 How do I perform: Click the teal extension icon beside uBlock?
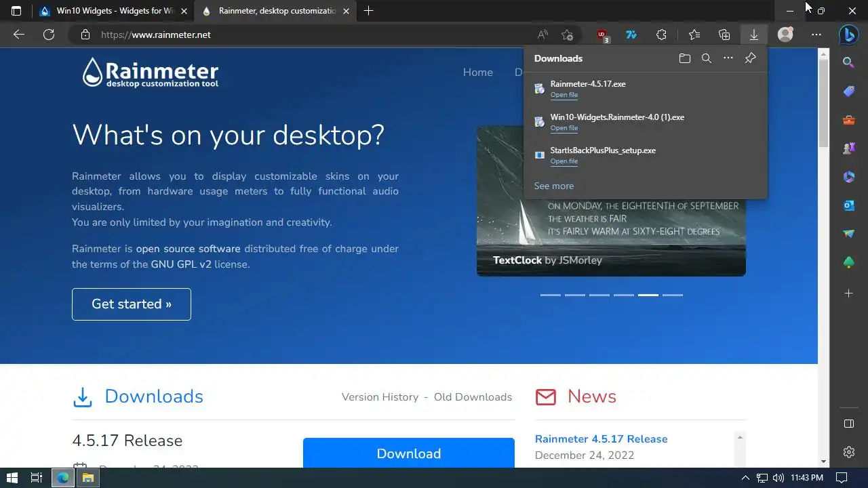631,35
